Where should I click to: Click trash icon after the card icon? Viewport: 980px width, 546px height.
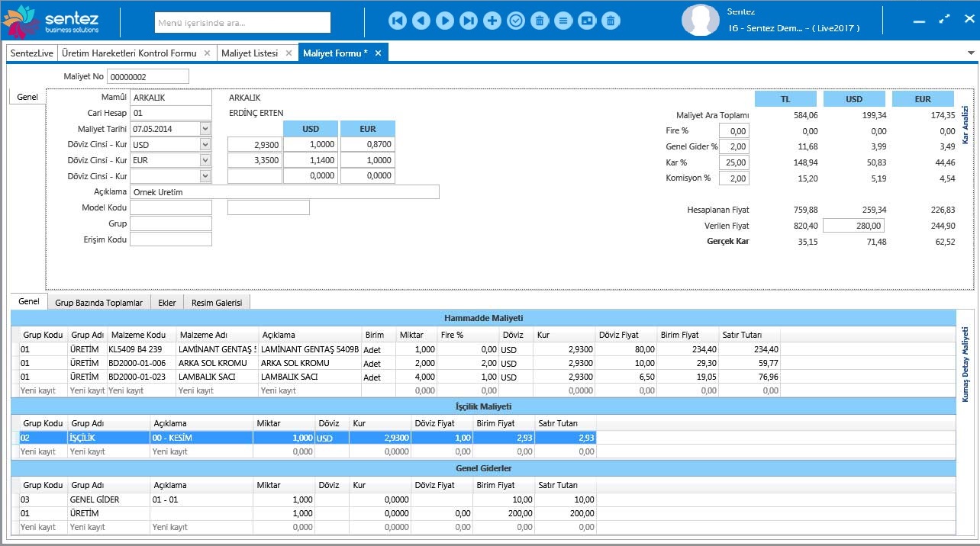(x=611, y=21)
